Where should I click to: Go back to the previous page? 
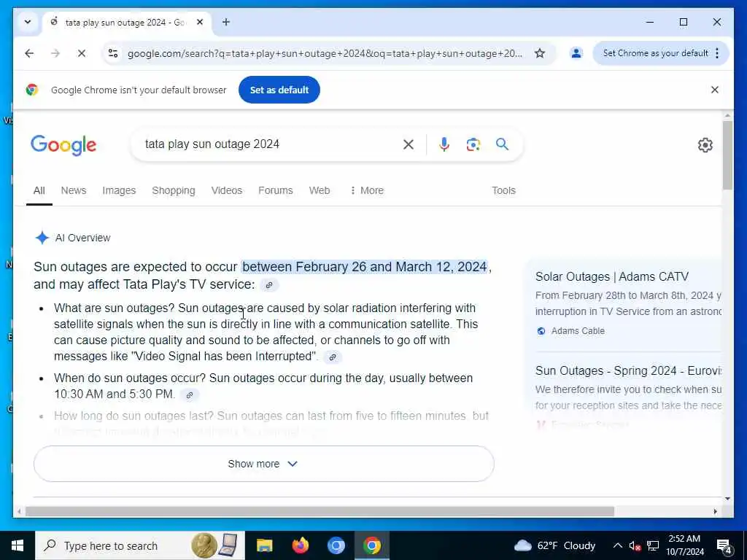pos(29,53)
